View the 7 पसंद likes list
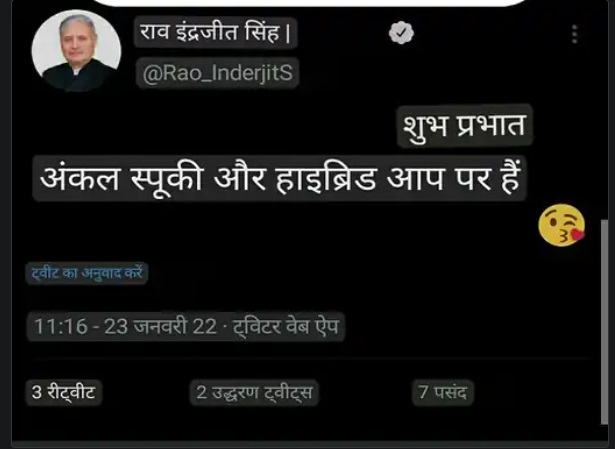Image resolution: width=615 pixels, height=449 pixels. coord(443,392)
